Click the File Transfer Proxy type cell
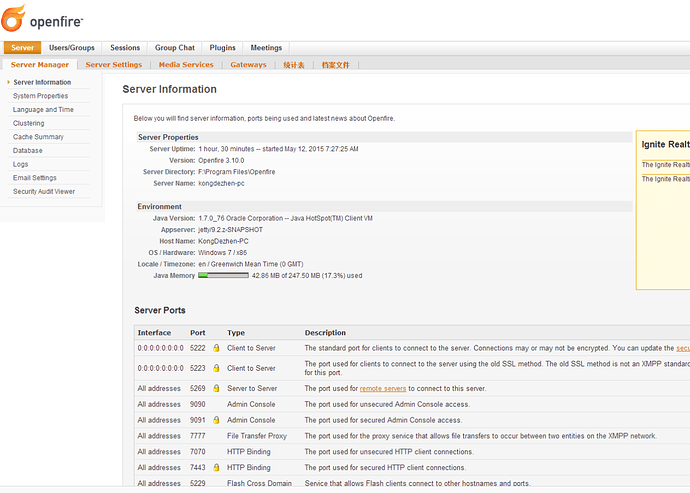This screenshot has width=690, height=493. click(257, 436)
